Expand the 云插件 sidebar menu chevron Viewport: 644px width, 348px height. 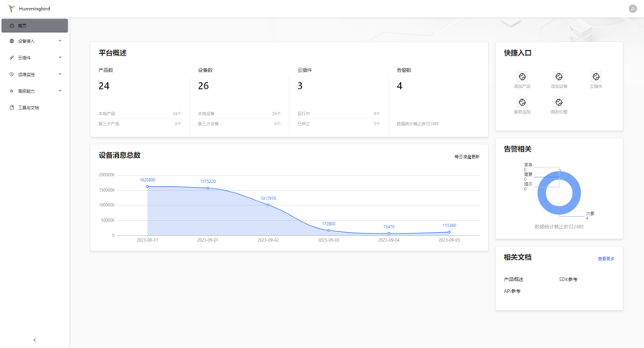(60, 58)
